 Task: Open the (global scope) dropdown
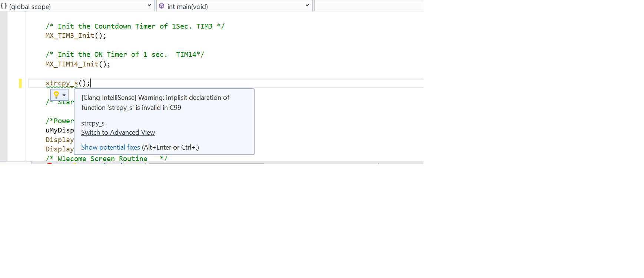[77, 6]
